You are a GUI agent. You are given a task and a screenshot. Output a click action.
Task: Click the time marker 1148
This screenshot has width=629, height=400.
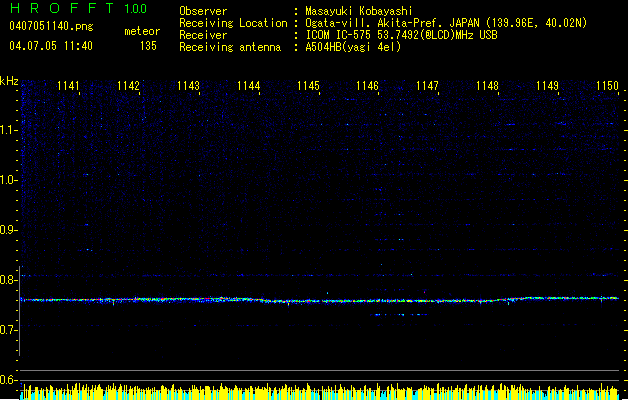(487, 86)
